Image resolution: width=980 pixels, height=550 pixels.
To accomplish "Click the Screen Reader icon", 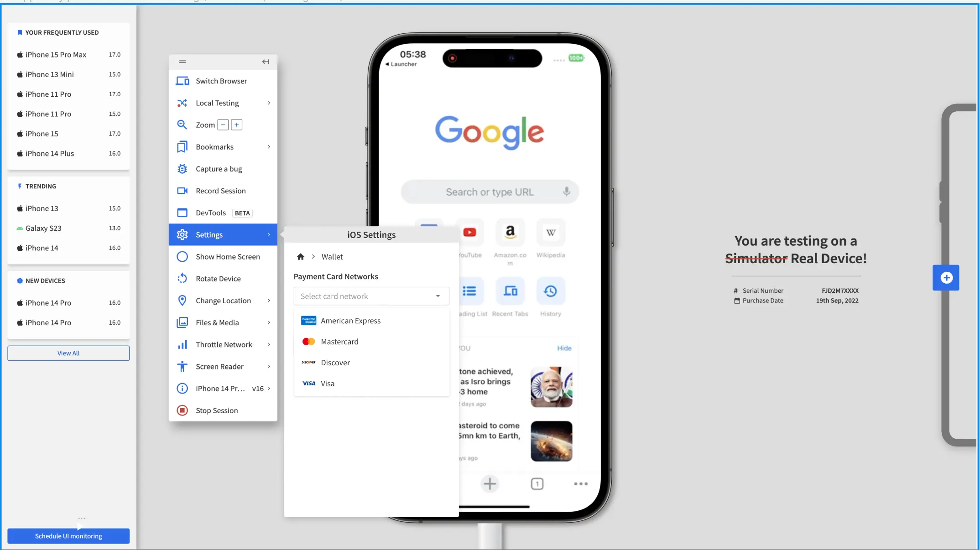I will (x=182, y=366).
